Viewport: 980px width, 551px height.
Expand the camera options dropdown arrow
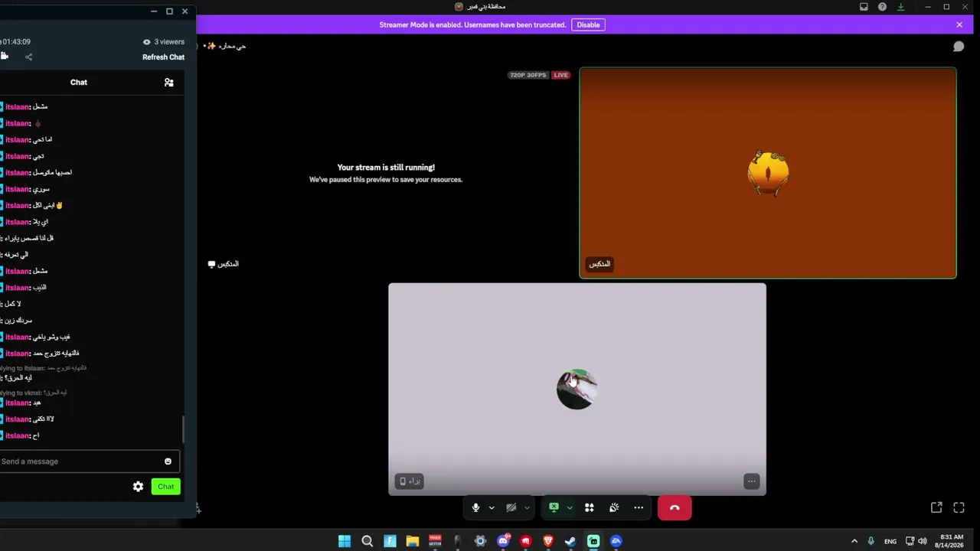pyautogui.click(x=527, y=507)
